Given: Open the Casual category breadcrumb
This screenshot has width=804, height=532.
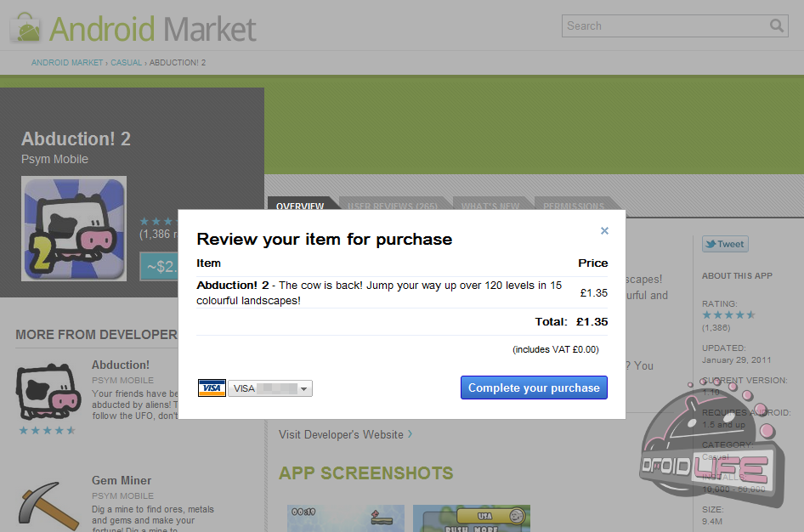Looking at the screenshot, I should click(x=126, y=63).
